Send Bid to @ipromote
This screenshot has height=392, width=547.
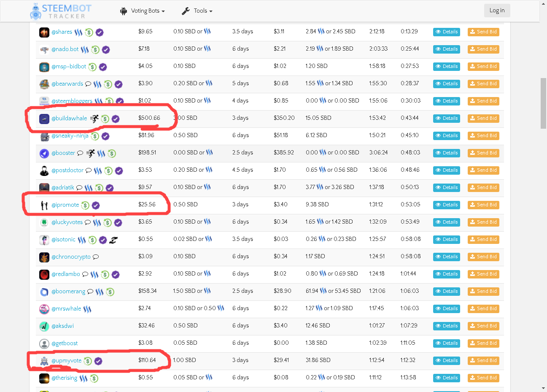click(483, 205)
